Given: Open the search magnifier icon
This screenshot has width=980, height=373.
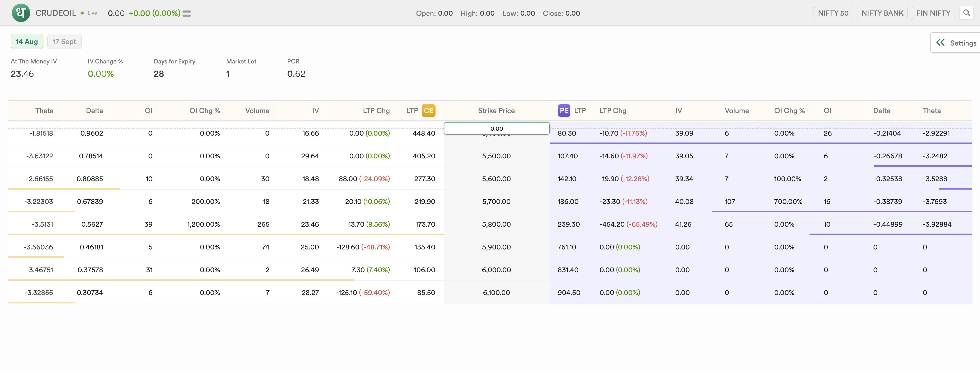Looking at the screenshot, I should pyautogui.click(x=966, y=13).
